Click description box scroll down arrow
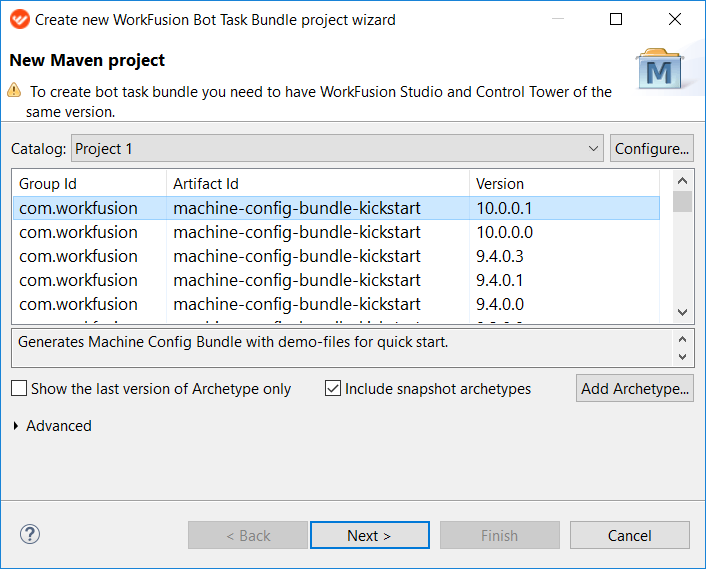 683,357
